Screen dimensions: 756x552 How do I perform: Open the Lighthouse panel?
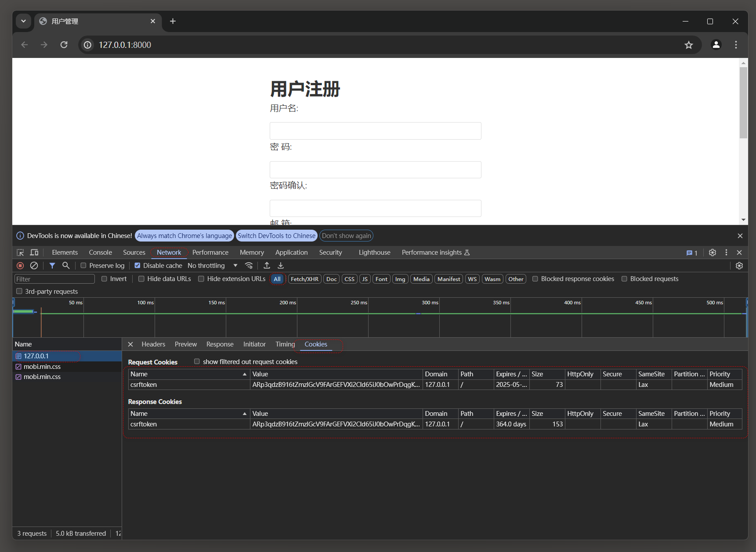pos(374,253)
